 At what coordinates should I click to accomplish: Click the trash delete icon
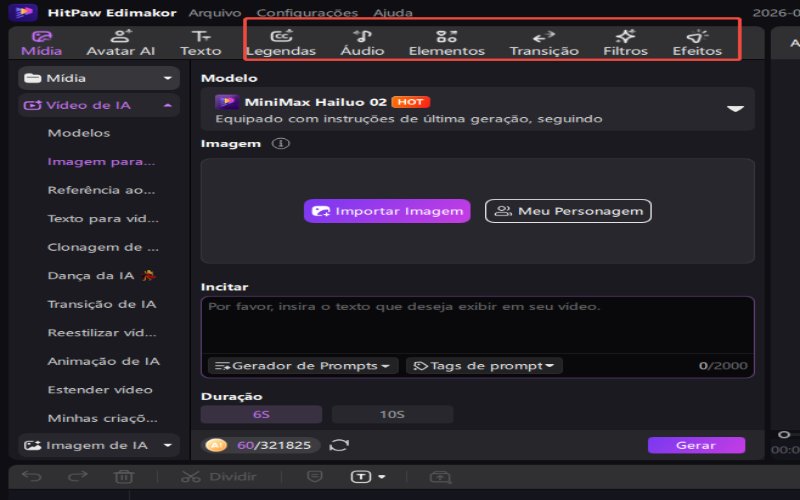point(123,477)
